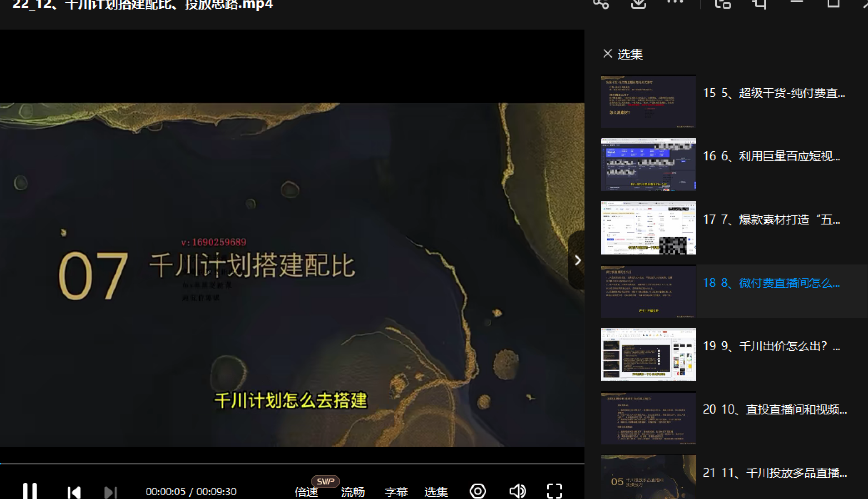
Task: Select title '20 10、直投直播间和视频...'
Action: [775, 409]
